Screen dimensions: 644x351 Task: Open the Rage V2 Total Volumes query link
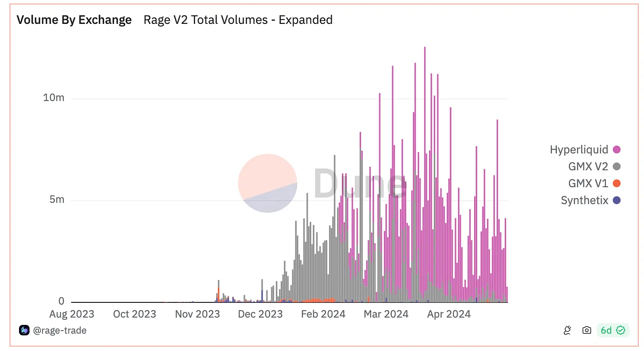click(238, 20)
